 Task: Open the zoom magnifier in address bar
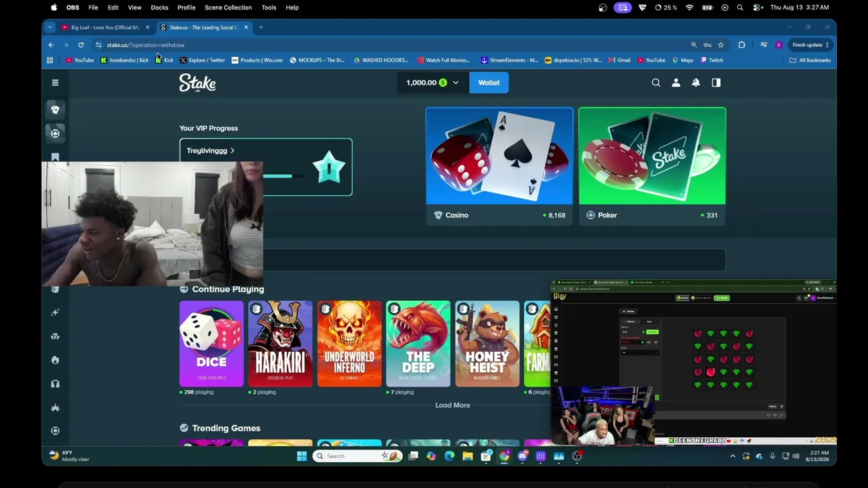(x=694, y=45)
